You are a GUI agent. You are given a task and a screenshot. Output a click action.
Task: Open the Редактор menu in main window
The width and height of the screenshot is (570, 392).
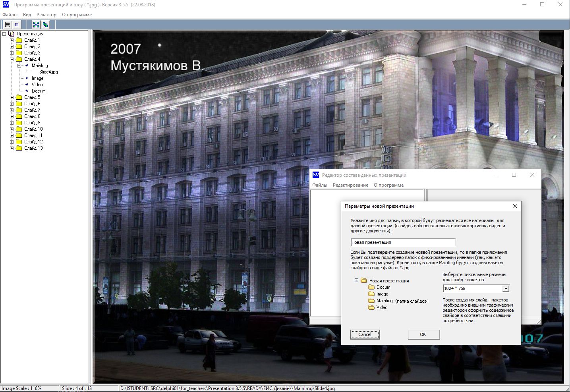point(46,15)
